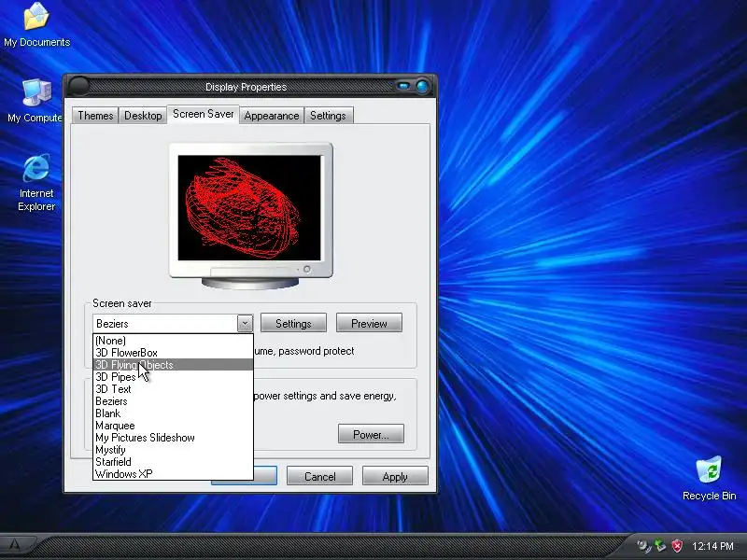Open the Recycle Bin icon
This screenshot has height=560, width=747.
coord(709,479)
